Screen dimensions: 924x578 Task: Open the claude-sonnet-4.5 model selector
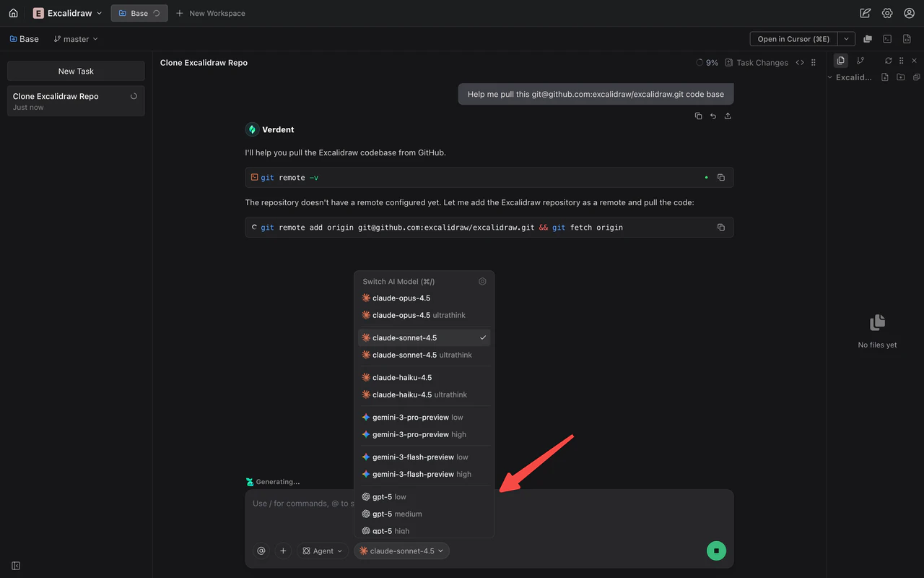click(401, 551)
